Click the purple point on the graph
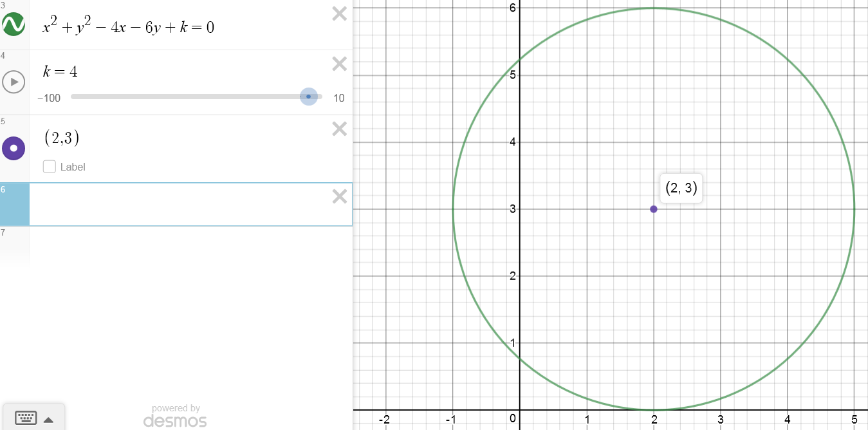 point(654,209)
